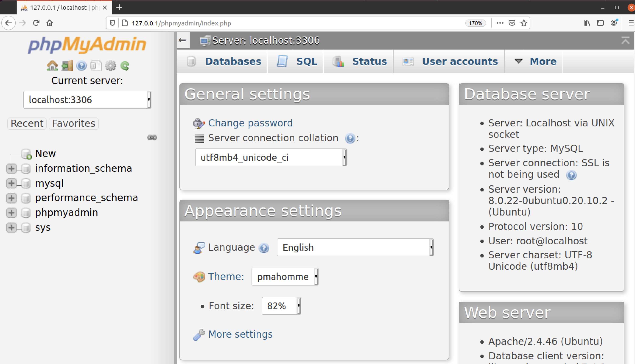Viewport: 635px width, 364px height.
Task: Click the link chain icon in navigation panel
Action: [152, 137]
